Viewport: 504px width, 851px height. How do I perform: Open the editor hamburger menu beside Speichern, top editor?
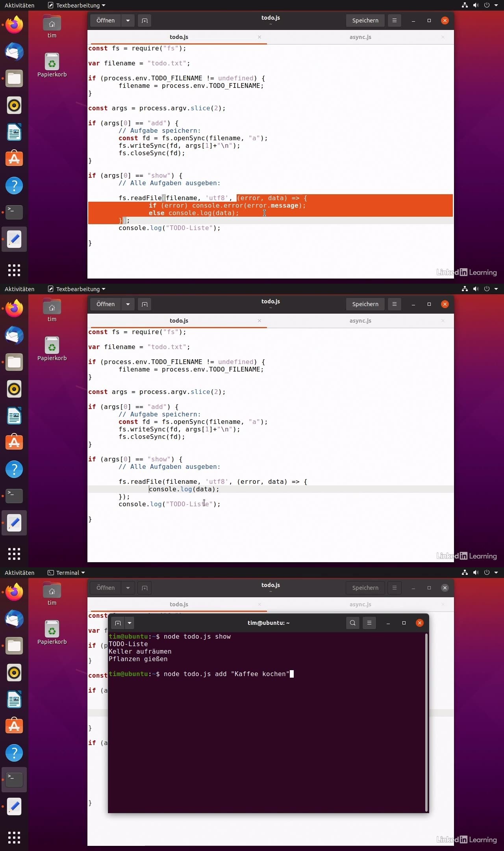394,20
